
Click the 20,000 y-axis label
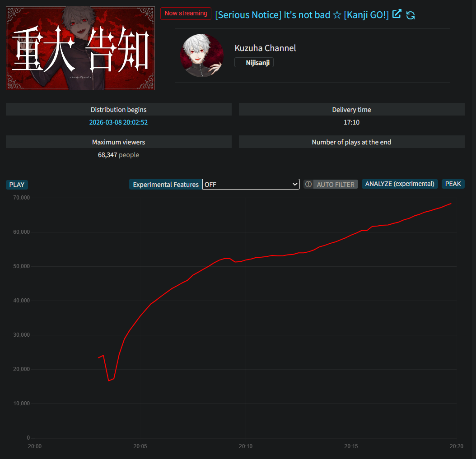tap(22, 369)
